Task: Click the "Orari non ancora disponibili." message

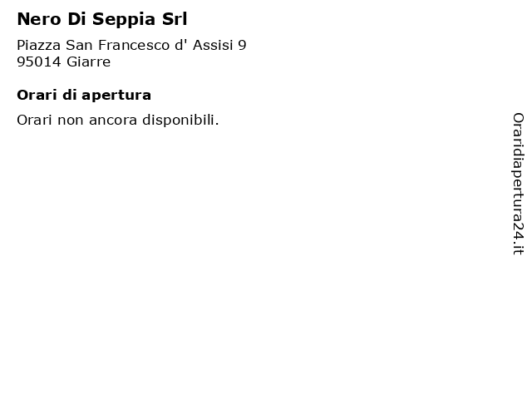Action: [x=118, y=121]
